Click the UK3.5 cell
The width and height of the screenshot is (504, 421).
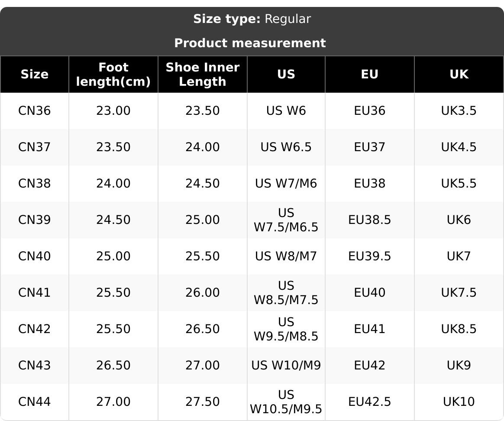pyautogui.click(x=459, y=111)
